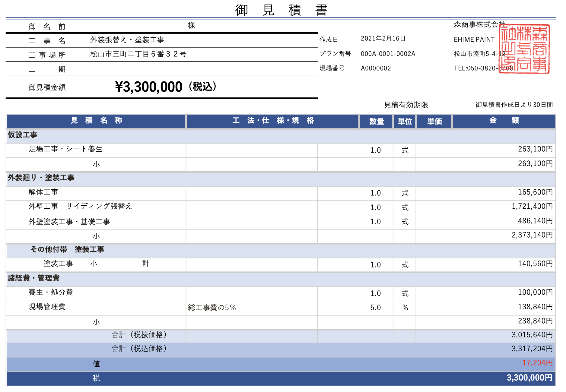566x392 pixels.
Task: Click the 御見積書 document title
Action: click(x=281, y=10)
